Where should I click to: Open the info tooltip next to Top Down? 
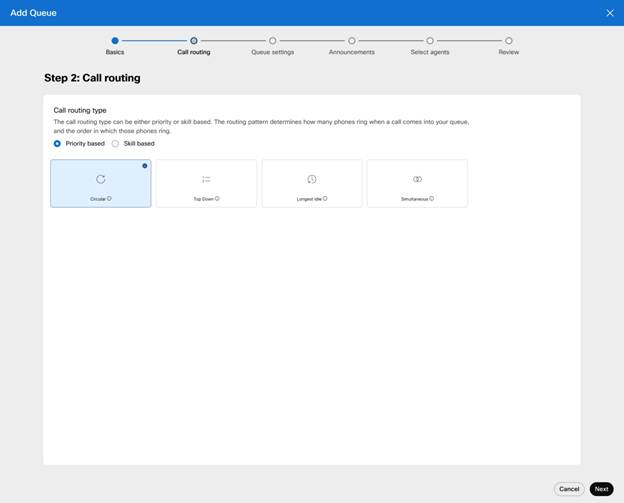[x=217, y=198]
